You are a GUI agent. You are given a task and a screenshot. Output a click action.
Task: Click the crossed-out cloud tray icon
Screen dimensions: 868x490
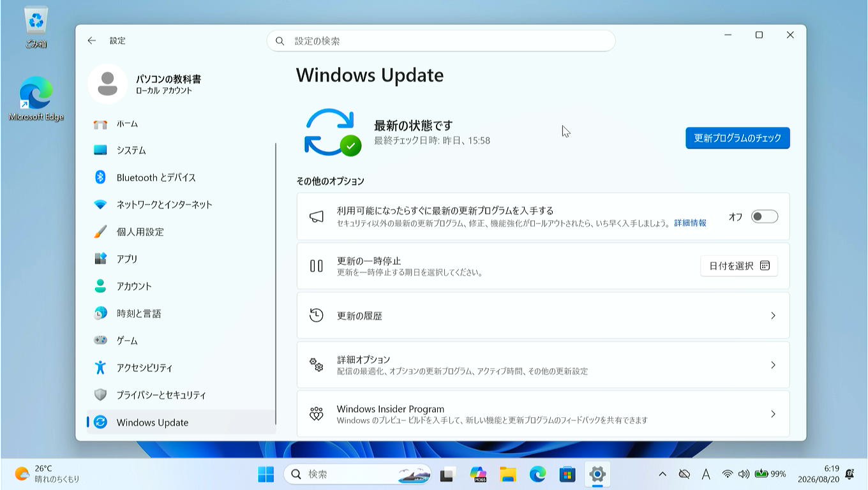[x=684, y=474]
